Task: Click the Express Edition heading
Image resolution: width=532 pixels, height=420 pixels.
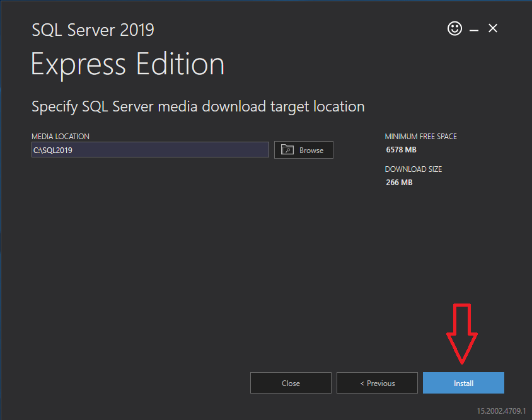Action: point(128,64)
